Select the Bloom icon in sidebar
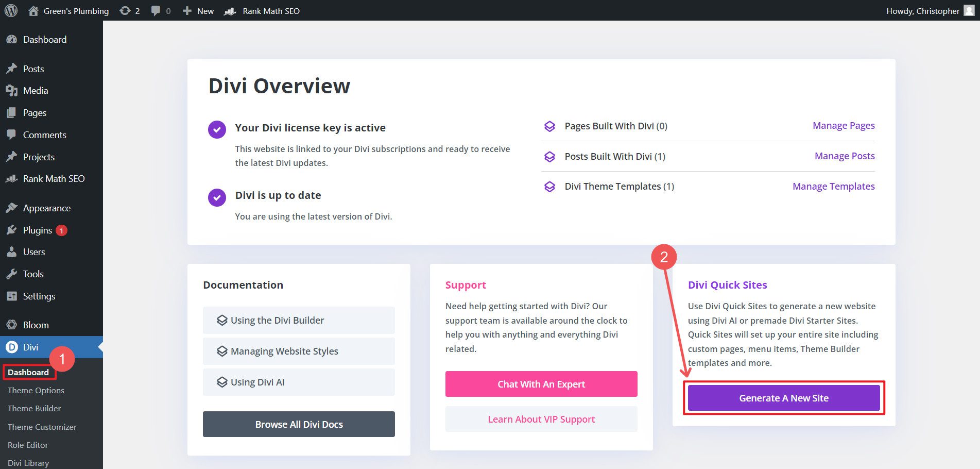The image size is (980, 469). tap(12, 325)
